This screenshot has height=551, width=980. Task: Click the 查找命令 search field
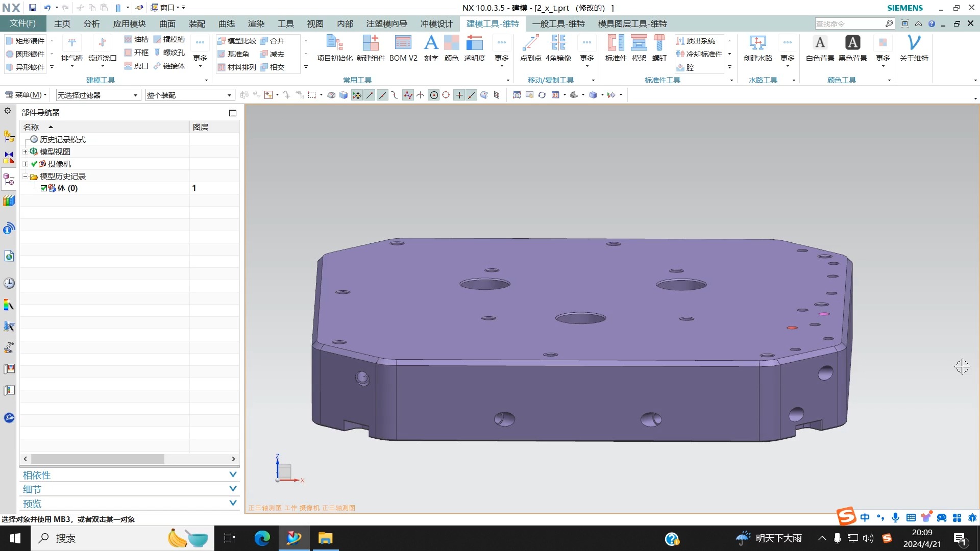point(848,24)
